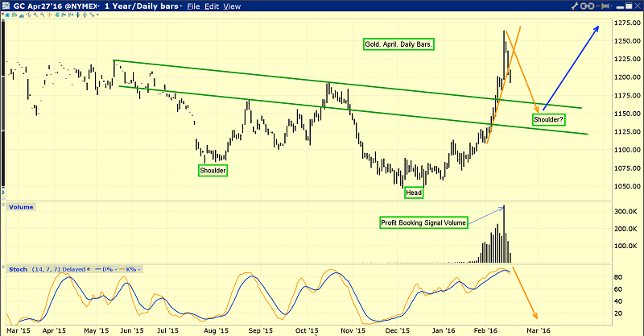This screenshot has width=644, height=336.
Task: Select the 'Gold. April. Daily Bars.' annotation
Action: (x=398, y=44)
